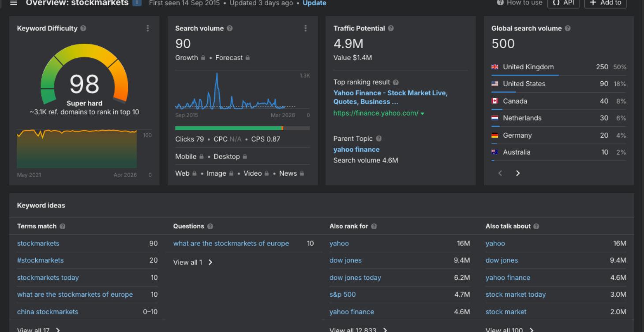Click the help icon next to Traffic Potential
The width and height of the screenshot is (644, 332).
[x=391, y=28]
